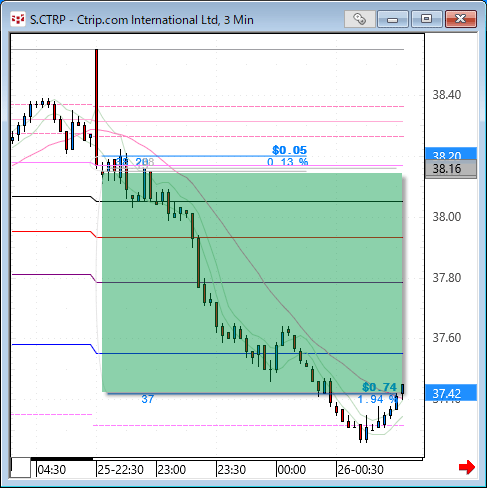The height and width of the screenshot is (488, 487).
Task: Click the chart link chain icon
Action: coord(359,19)
